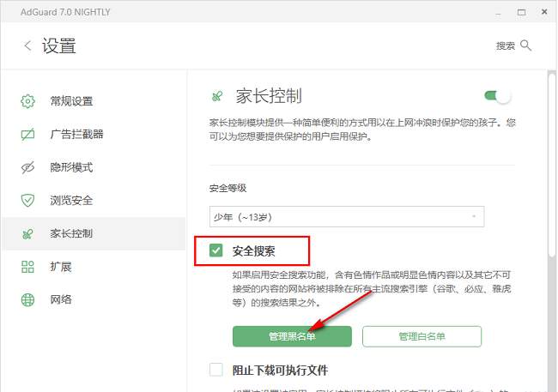Select the 扩展 menu item
The width and height of the screenshot is (558, 392).
pyautogui.click(x=94, y=267)
